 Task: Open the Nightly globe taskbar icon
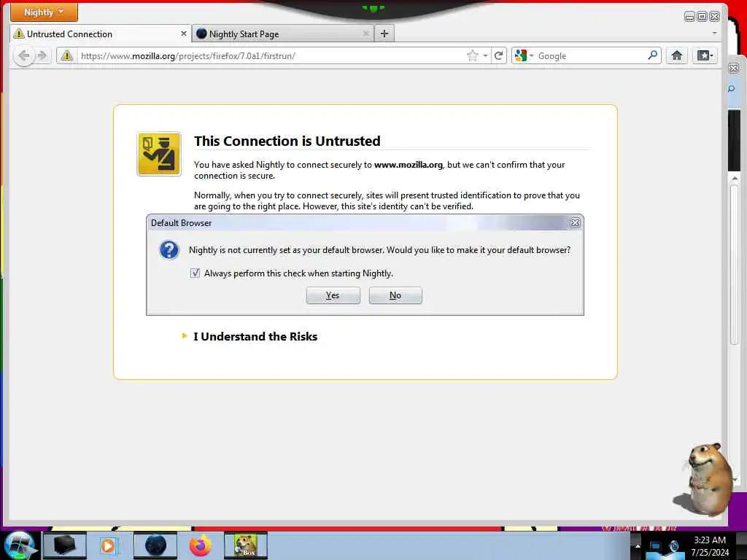155,545
